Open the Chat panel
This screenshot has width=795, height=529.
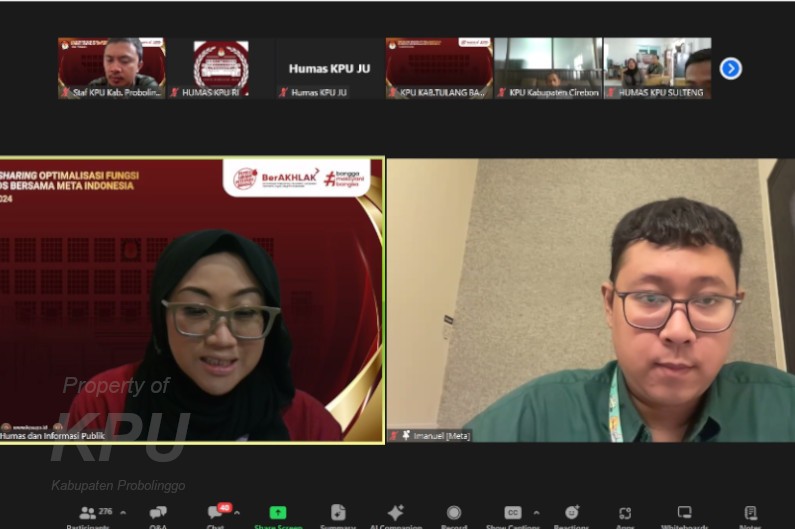(217, 513)
